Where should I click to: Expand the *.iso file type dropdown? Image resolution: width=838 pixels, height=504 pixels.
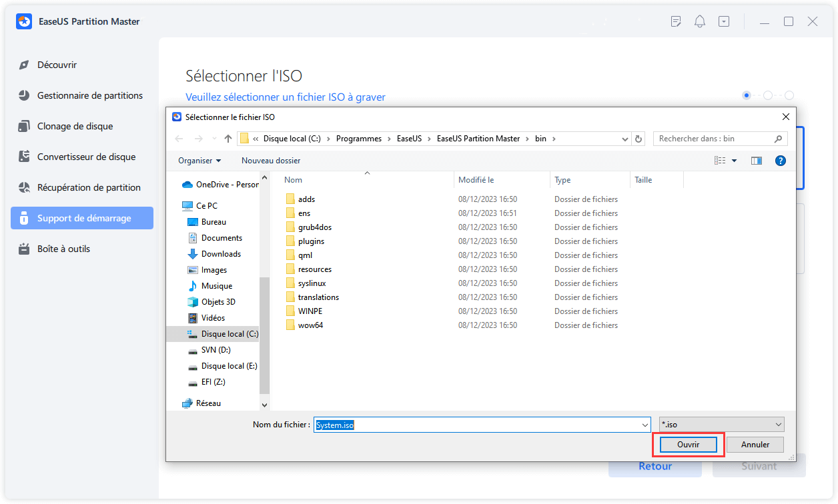779,425
